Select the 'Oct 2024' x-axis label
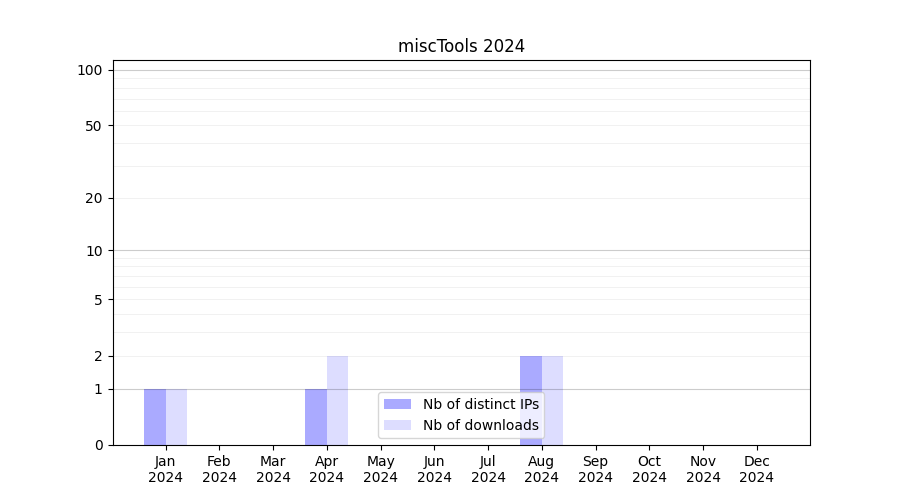The height and width of the screenshot is (500, 900). (649, 469)
